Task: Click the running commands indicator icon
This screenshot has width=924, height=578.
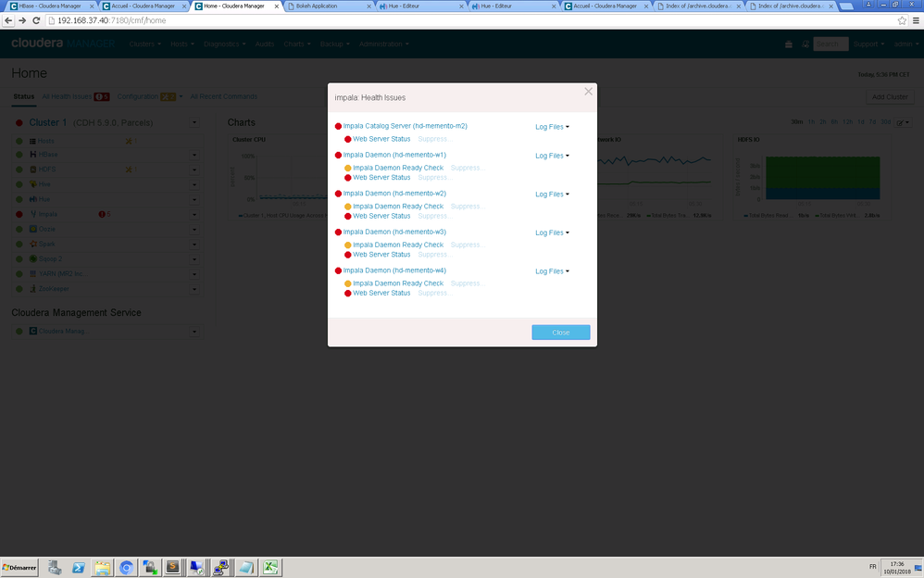Action: pos(804,44)
